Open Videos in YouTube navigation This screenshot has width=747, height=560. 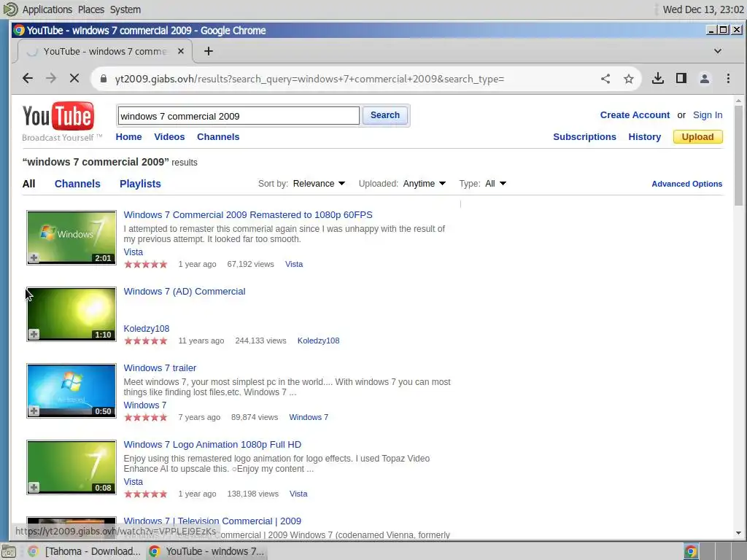pyautogui.click(x=169, y=136)
